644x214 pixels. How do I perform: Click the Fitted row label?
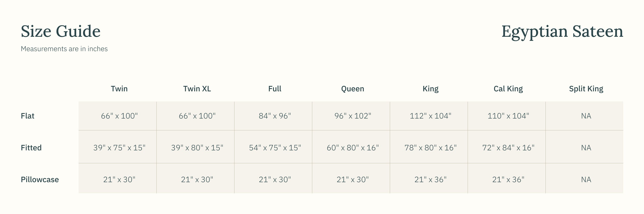31,148
